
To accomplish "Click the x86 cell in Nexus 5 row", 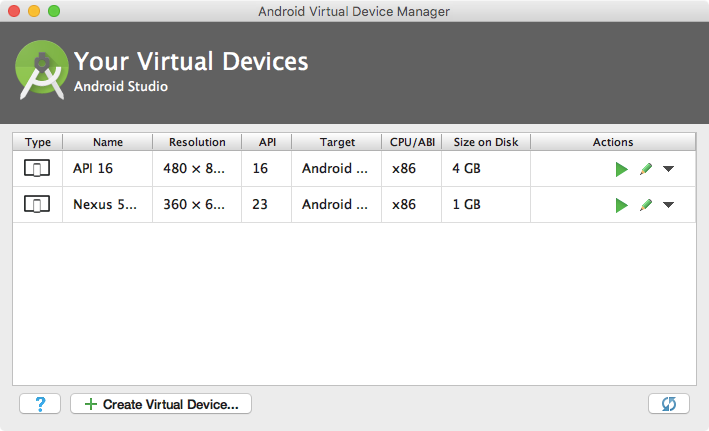I will click(412, 204).
